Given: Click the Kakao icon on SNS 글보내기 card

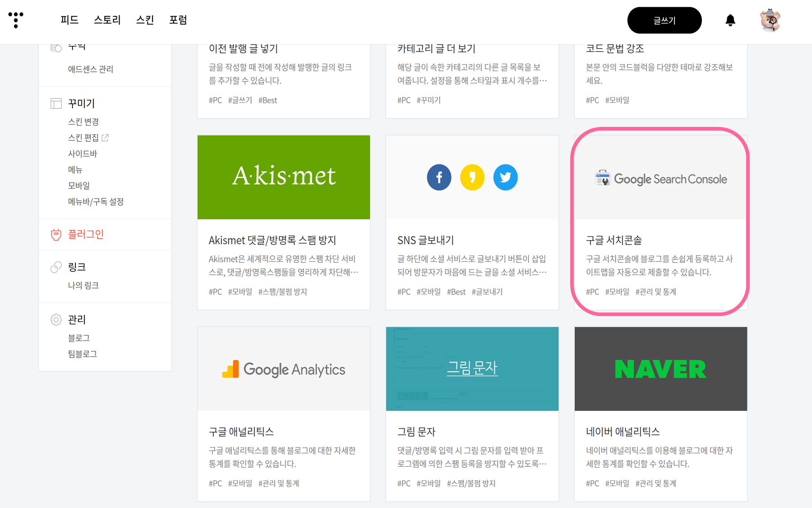Looking at the screenshot, I should 472,177.
